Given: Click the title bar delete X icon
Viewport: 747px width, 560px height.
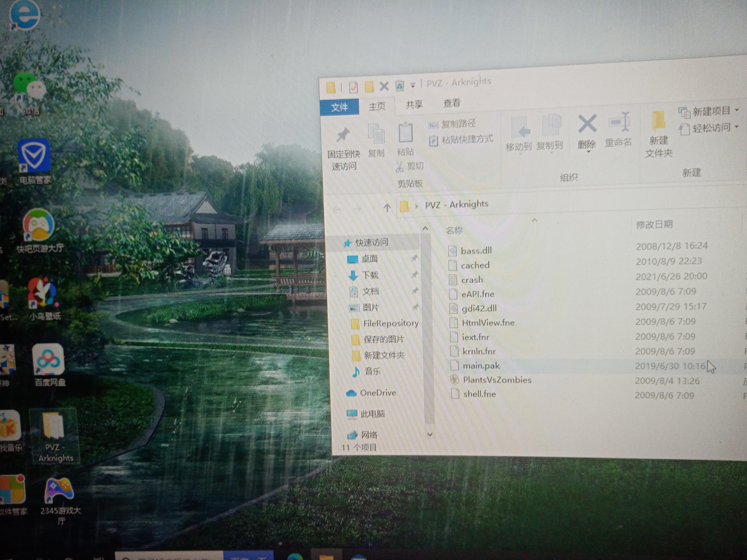Looking at the screenshot, I should [384, 86].
